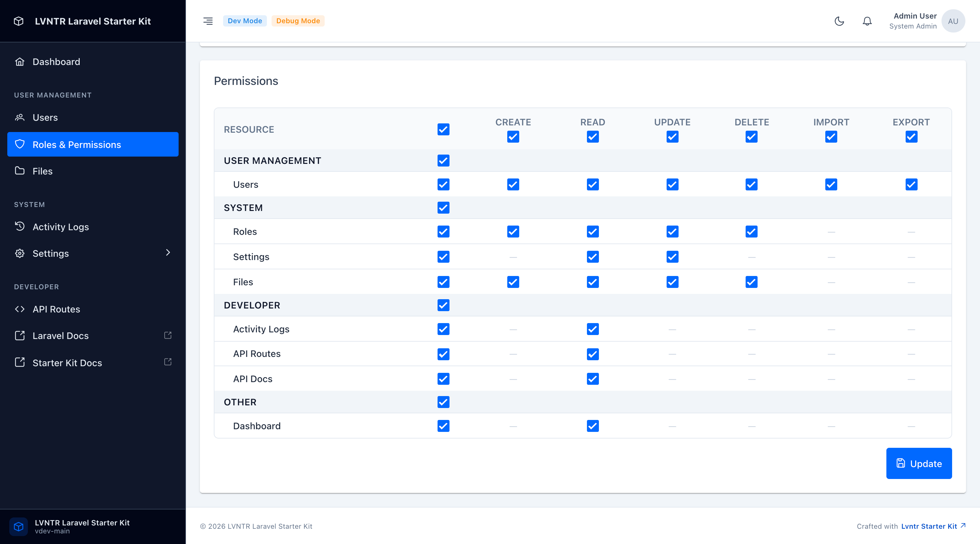Uncheck Delete permission for Roles
The image size is (980, 544).
click(x=751, y=232)
